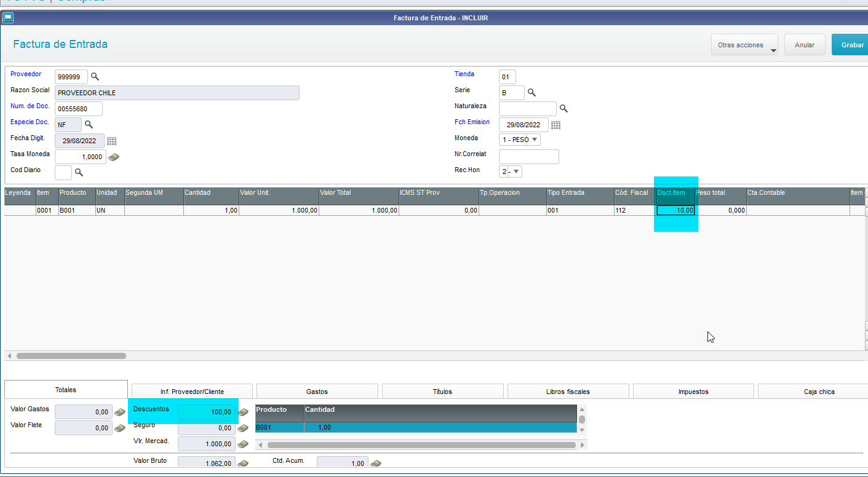Click the window icon in title bar
Viewport: 868px width, 477px height.
[x=8, y=18]
